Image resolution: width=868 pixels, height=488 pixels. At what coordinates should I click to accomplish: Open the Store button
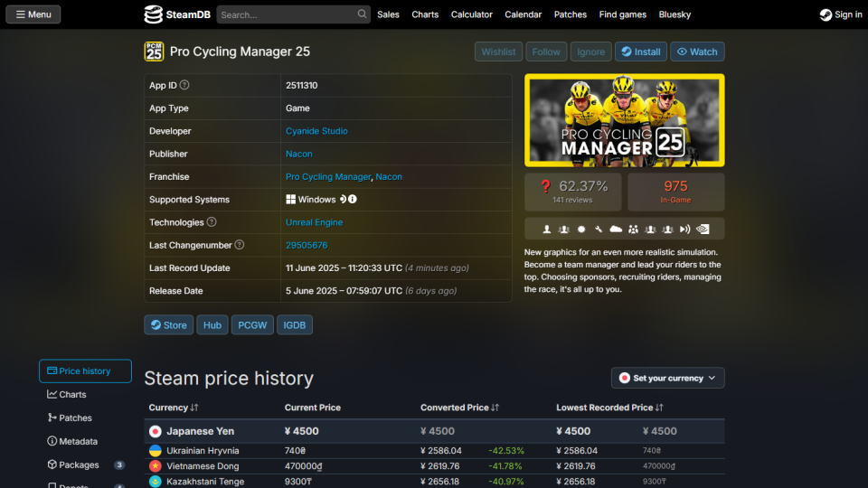click(x=169, y=324)
